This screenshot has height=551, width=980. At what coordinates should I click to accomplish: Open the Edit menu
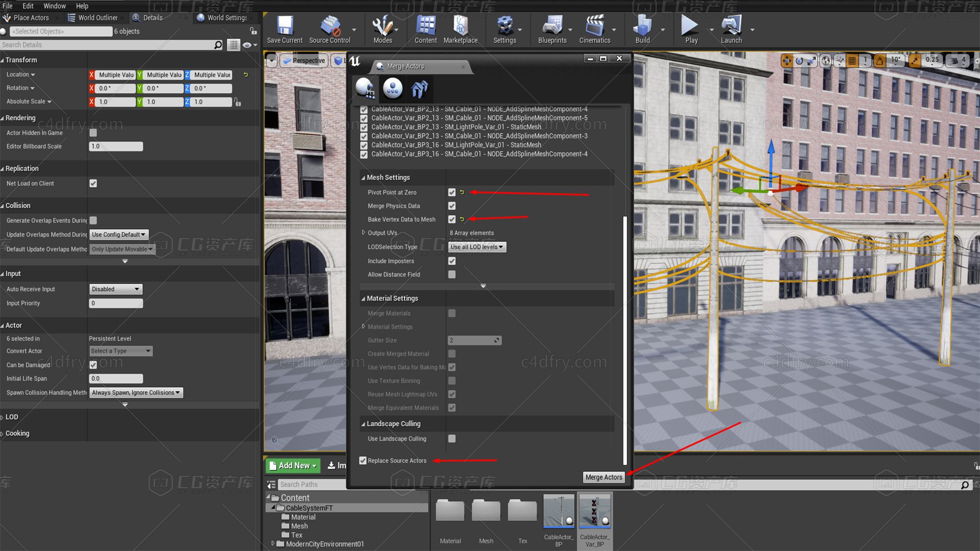tap(28, 6)
